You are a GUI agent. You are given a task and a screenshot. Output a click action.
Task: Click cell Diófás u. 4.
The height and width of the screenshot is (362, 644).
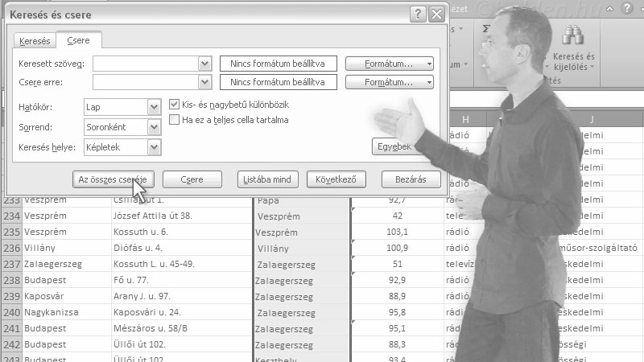[182, 248]
